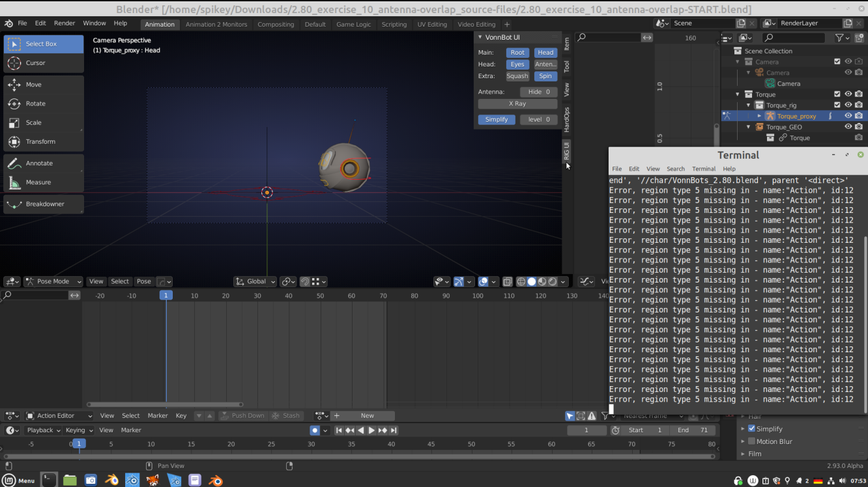This screenshot has width=868, height=487.
Task: Hide Torque_GEO with its eye icon
Action: tap(849, 126)
